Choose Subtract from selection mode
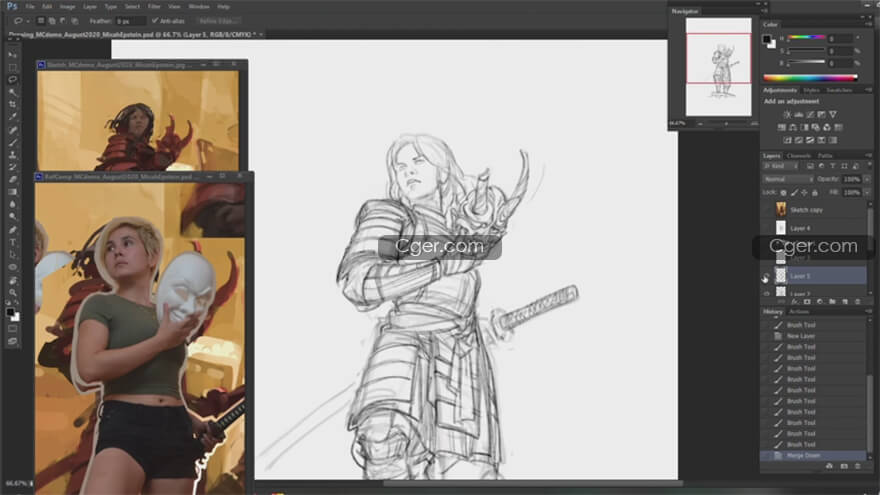The width and height of the screenshot is (880, 495). (63, 21)
